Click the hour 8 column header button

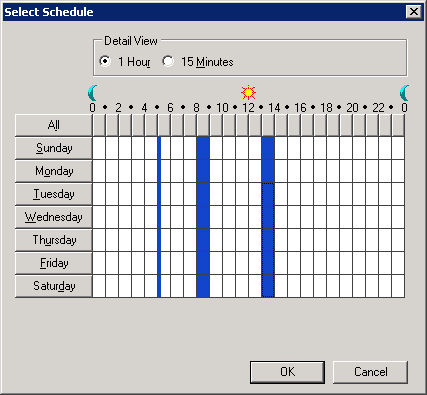(203, 125)
